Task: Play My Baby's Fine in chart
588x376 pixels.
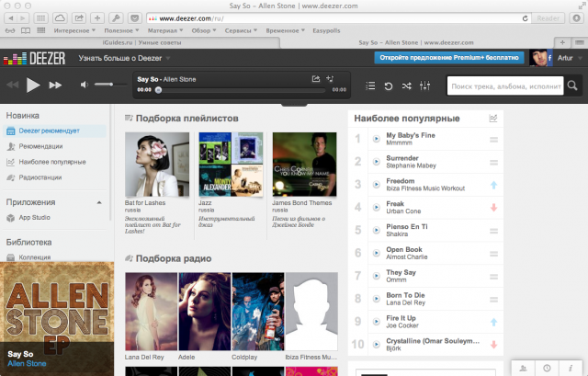Action: point(376,139)
